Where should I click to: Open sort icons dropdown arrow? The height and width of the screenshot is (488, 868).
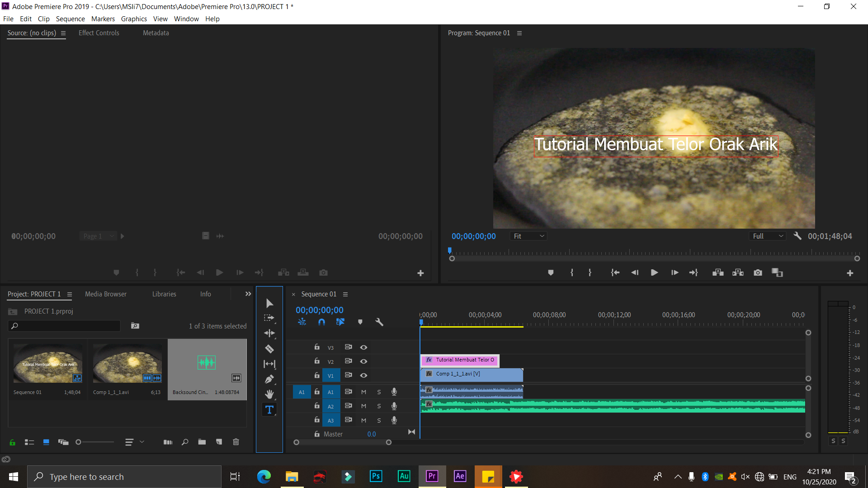coord(142,442)
